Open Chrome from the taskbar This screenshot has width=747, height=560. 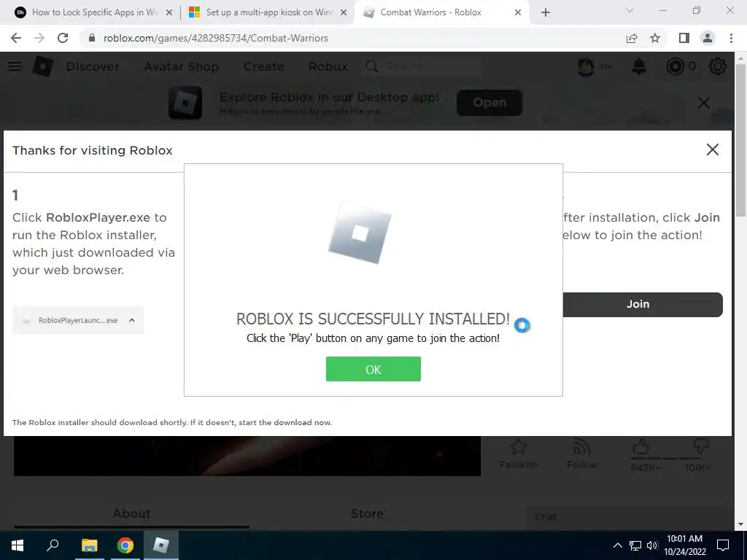(x=125, y=545)
